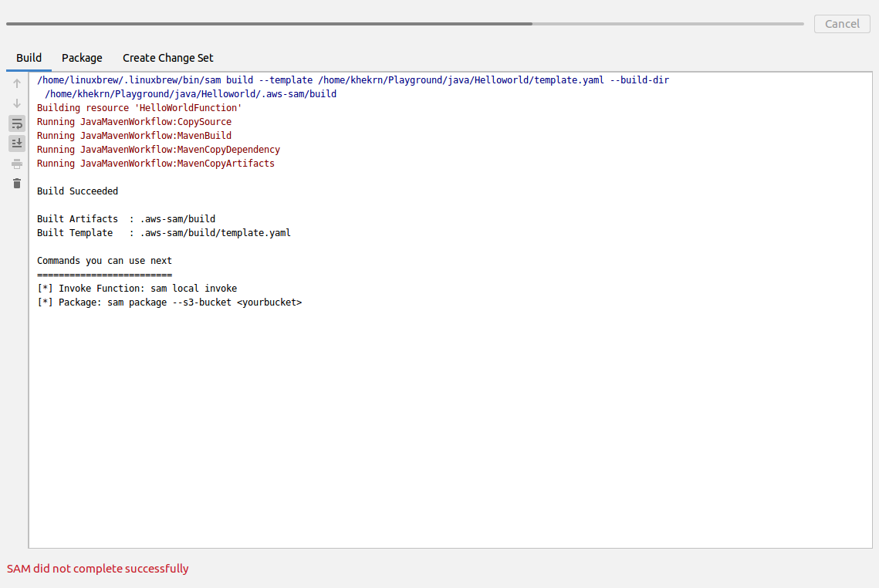Click the up arrow stack trace icon

tap(17, 83)
